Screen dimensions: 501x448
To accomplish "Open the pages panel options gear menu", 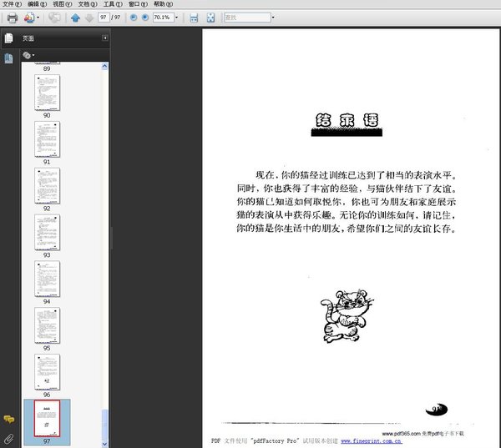I will coord(28,56).
